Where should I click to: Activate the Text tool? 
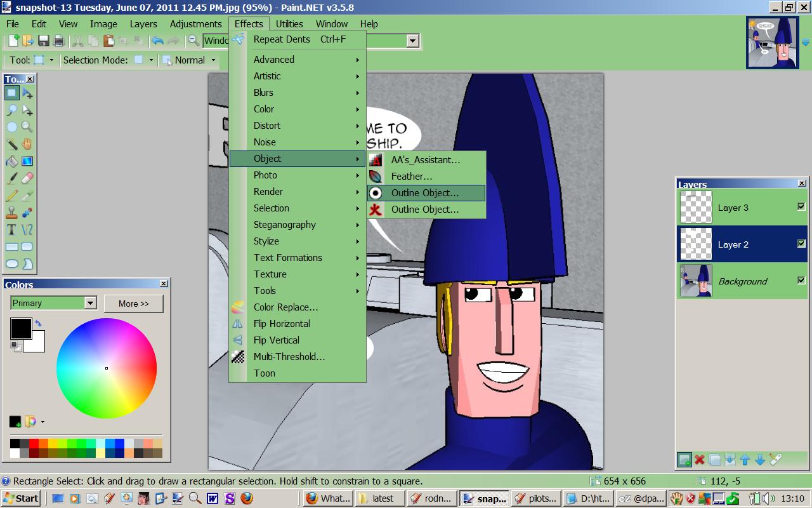coord(11,230)
